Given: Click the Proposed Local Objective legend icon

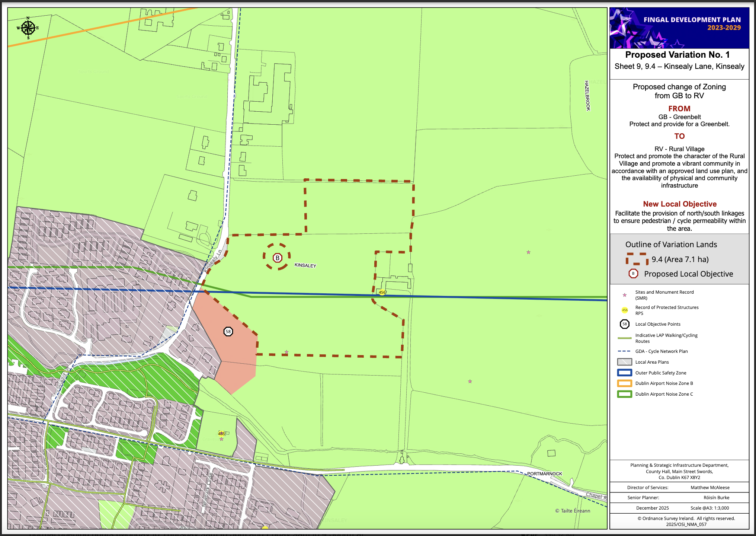Looking at the screenshot, I should 633,274.
